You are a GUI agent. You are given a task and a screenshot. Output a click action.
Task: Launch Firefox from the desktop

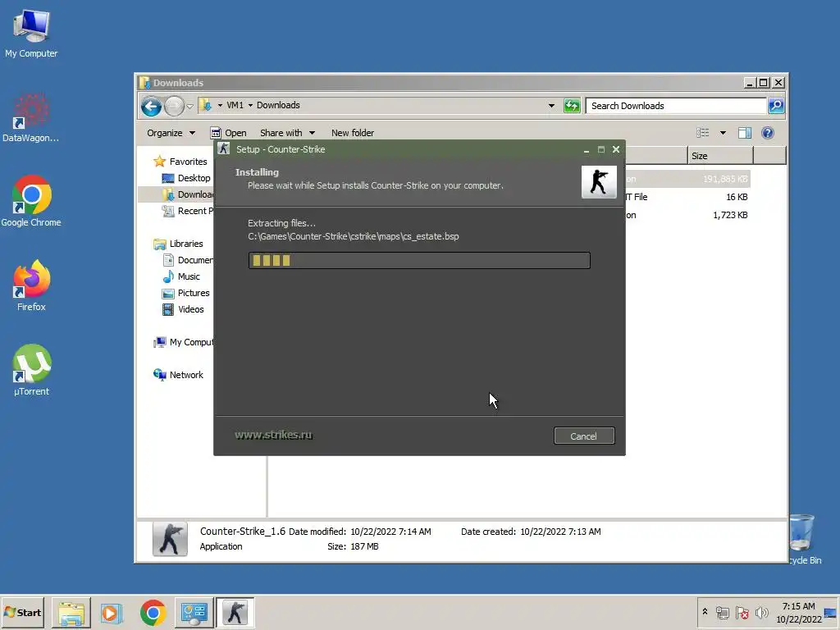(31, 285)
